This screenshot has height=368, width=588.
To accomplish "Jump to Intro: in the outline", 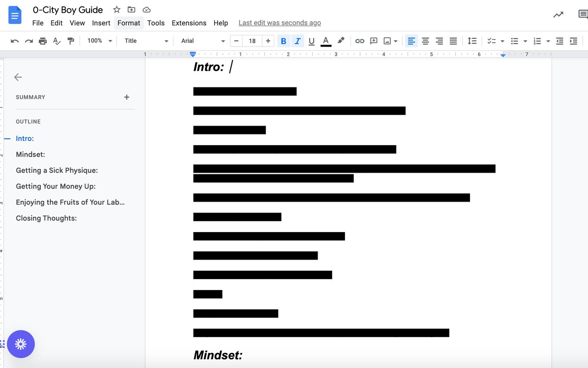I will [x=24, y=138].
